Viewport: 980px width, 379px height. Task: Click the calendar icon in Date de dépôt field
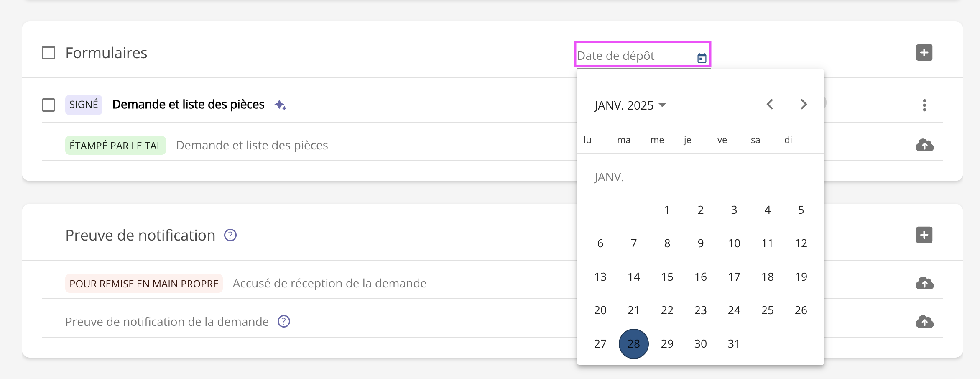(702, 58)
